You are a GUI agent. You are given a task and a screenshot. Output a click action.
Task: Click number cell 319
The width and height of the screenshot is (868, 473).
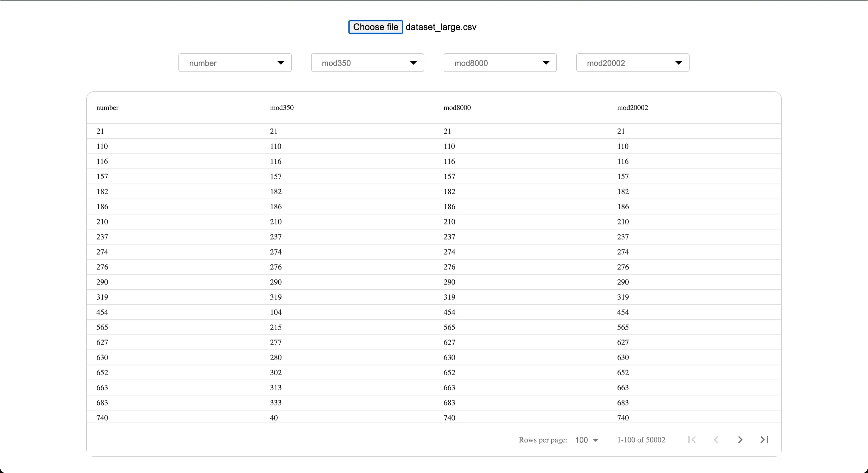[x=102, y=297]
